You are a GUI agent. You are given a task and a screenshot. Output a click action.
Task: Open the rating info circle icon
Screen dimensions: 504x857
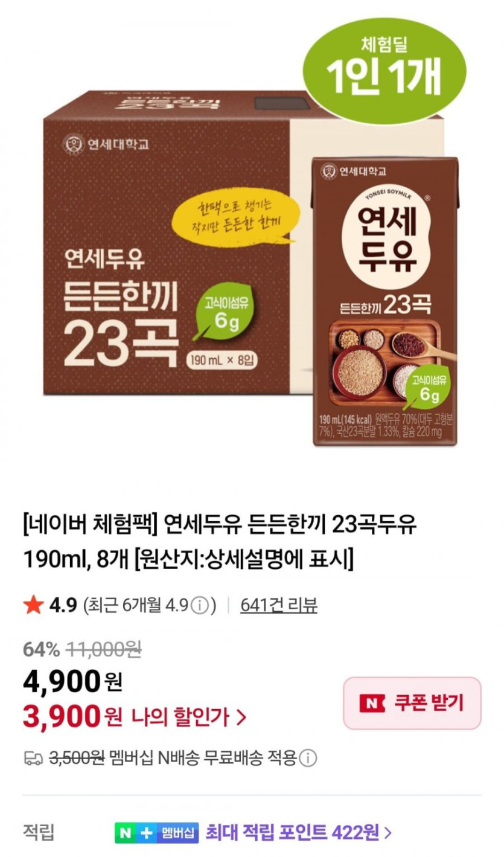point(202,605)
